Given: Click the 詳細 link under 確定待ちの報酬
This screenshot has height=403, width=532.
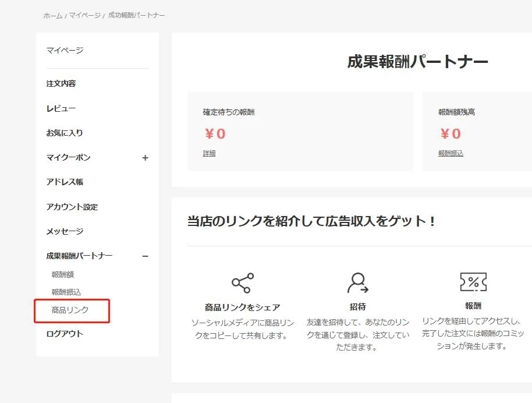Looking at the screenshot, I should 209,153.
